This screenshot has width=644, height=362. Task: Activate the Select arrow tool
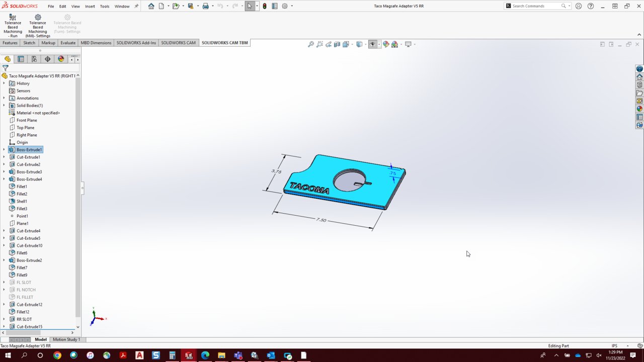250,6
